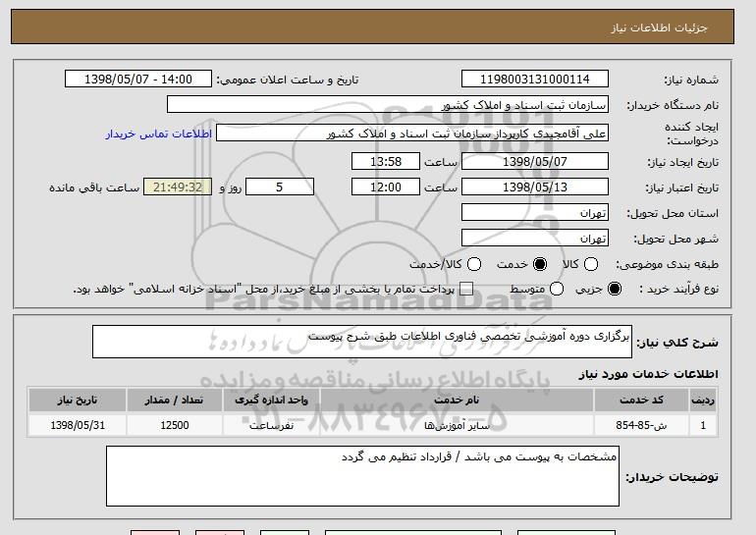The width and height of the screenshot is (756, 535).
Task: Click the creation date field 1398/05/07
Action: point(535,161)
